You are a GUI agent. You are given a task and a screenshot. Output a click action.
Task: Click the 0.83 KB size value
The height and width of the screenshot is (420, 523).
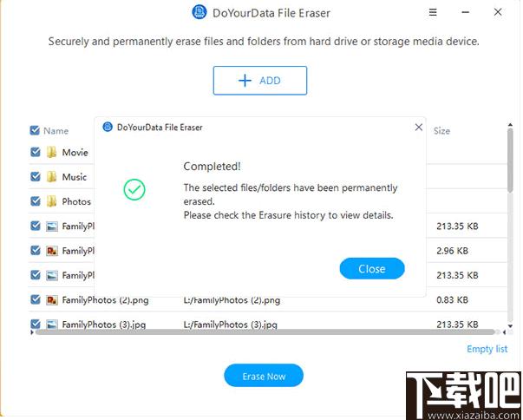coord(452,300)
